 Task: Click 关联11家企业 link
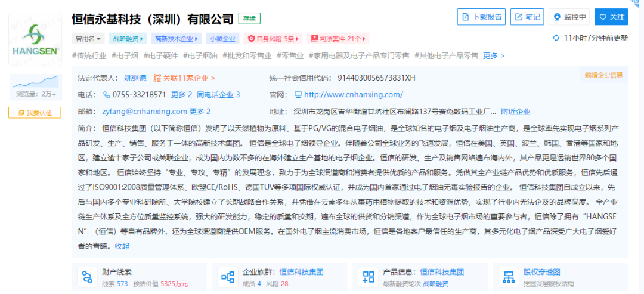point(189,77)
